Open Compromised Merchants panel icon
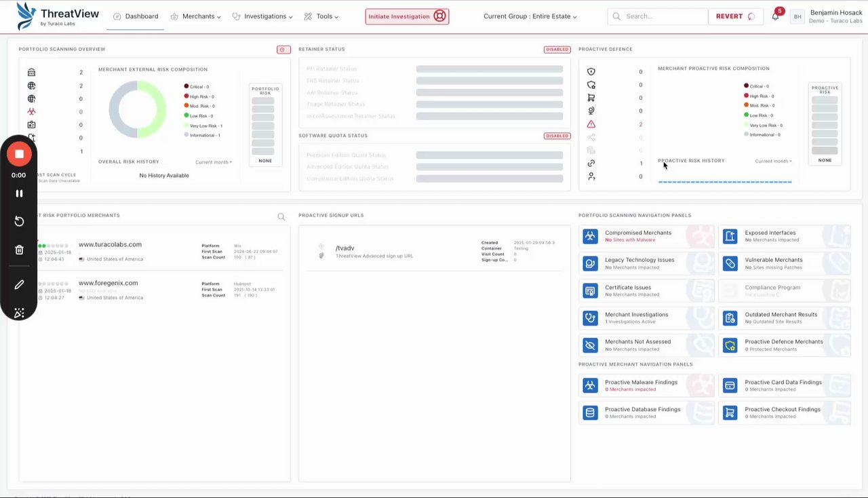Screen dimensions: 868x498 pos(591,236)
